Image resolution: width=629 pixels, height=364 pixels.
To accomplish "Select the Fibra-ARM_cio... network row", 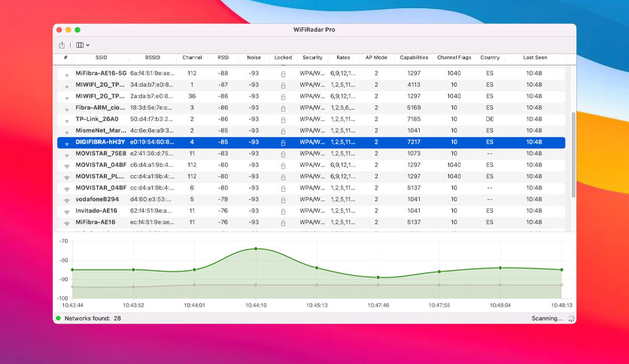I will tap(311, 108).
